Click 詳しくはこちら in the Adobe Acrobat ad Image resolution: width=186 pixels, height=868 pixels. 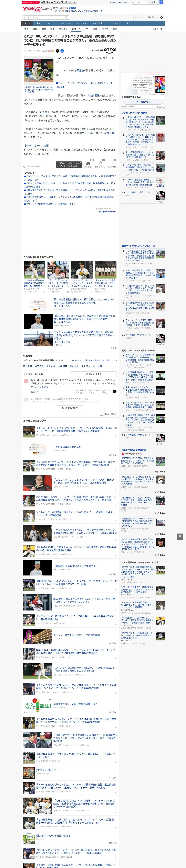[x=143, y=102]
